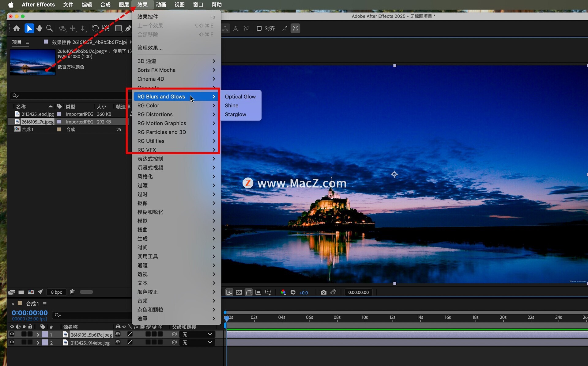Show channel and color management settings
The width and height of the screenshot is (588, 366).
tap(283, 292)
